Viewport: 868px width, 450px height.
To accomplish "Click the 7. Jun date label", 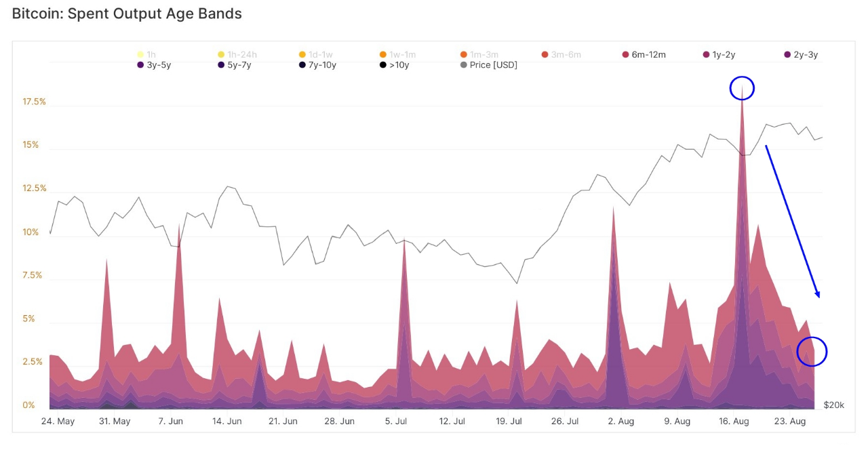I will (170, 421).
